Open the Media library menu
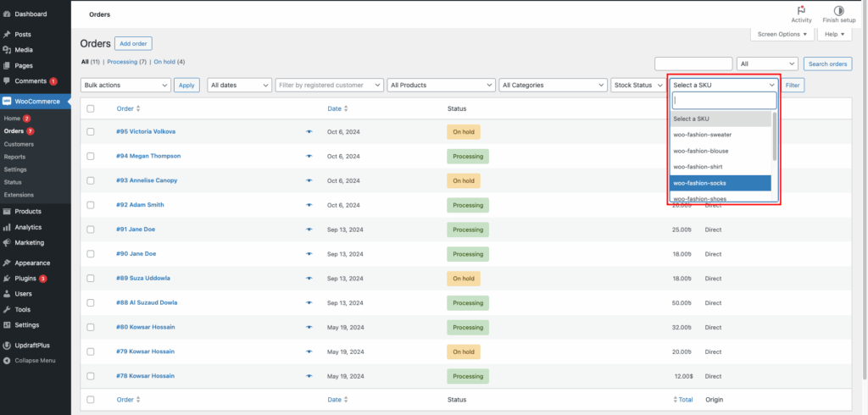The height and width of the screenshot is (415, 868). 24,50
